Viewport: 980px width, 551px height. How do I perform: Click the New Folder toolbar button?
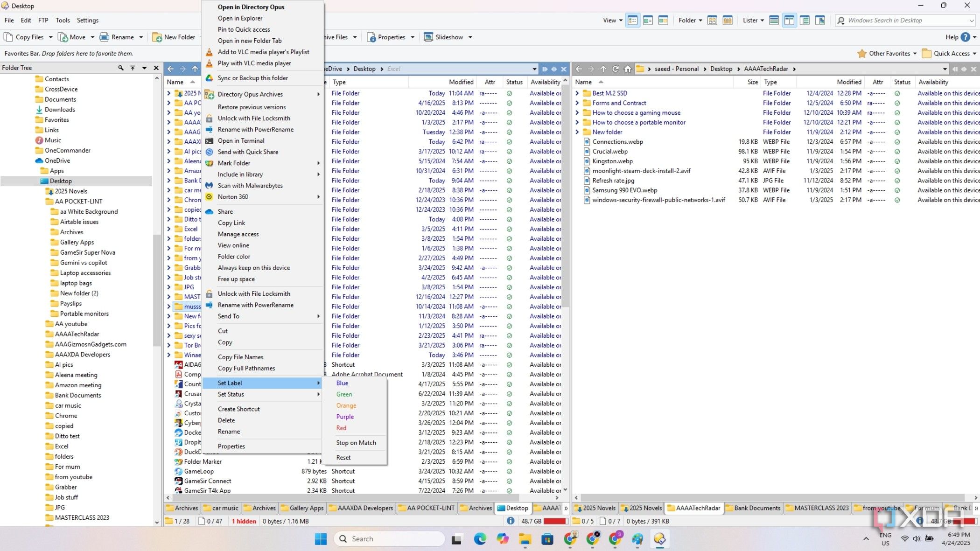click(x=174, y=37)
